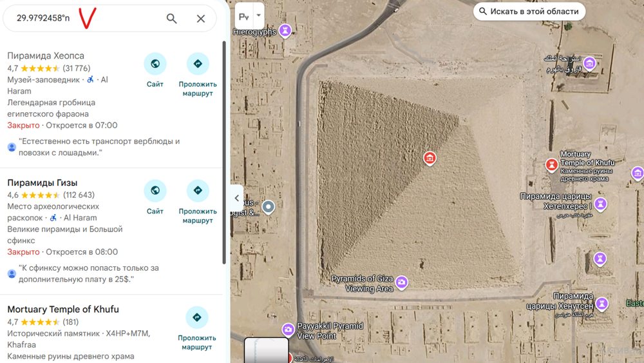Image resolution: width=644 pixels, height=363 pixels.
Task: Click the rating '4,7 (181)' of Mortuary Temple
Action: coord(43,322)
